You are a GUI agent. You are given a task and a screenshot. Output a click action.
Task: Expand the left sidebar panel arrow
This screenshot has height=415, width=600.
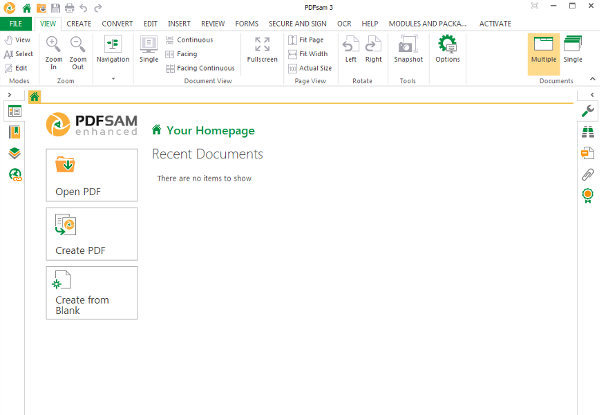coord(10,94)
